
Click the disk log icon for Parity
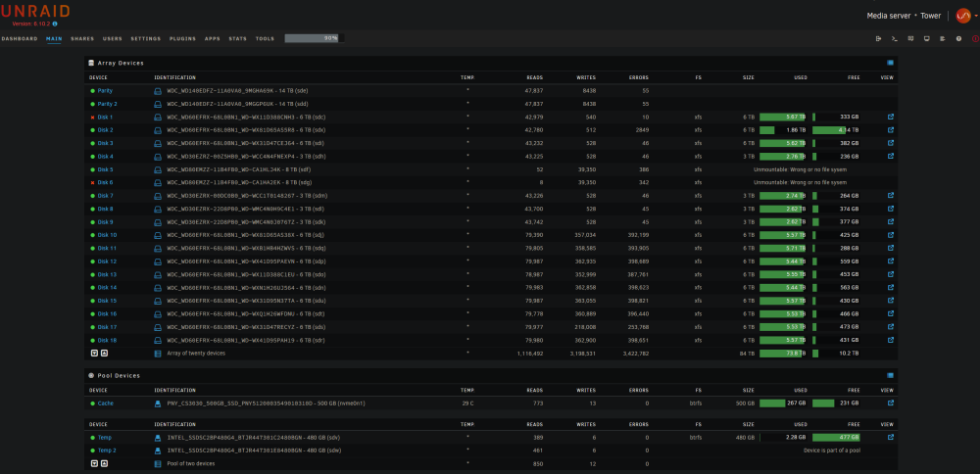point(158,90)
